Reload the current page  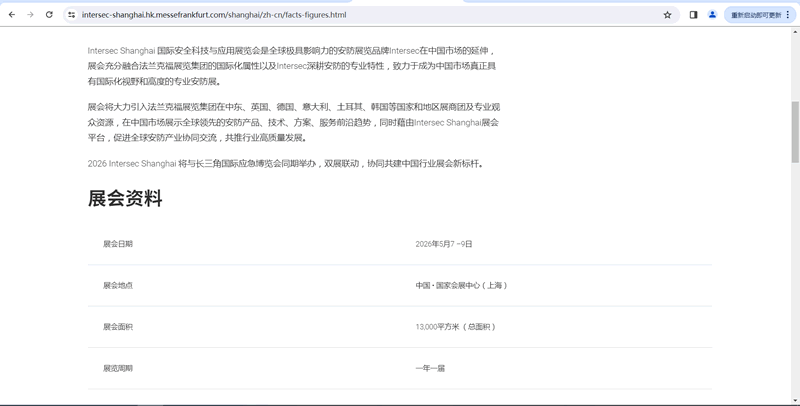pos(49,15)
